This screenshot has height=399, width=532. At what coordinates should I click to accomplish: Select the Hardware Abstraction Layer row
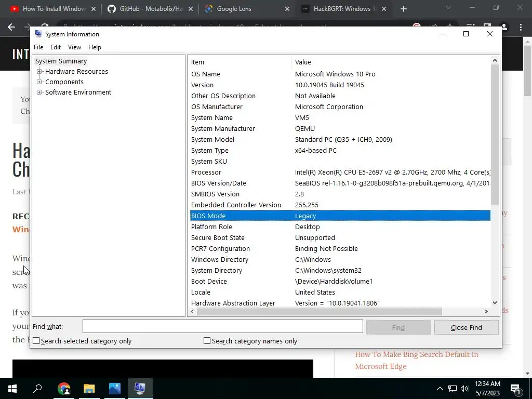[x=340, y=303]
